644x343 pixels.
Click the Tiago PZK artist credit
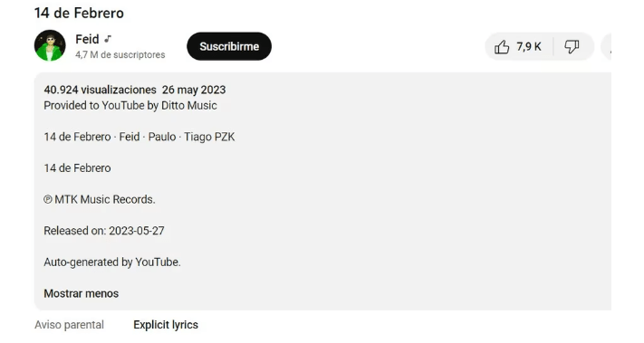point(209,137)
